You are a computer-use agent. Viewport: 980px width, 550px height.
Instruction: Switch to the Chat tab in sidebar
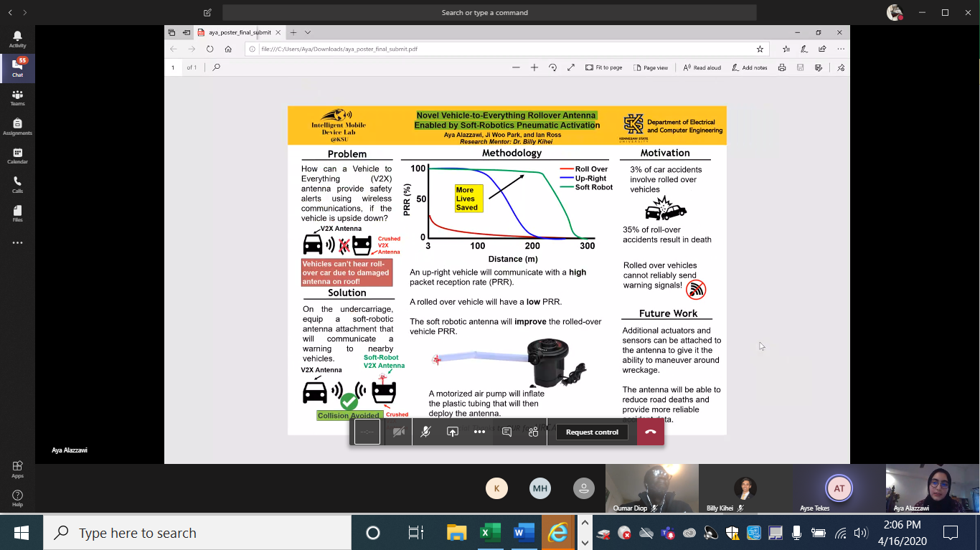click(17, 68)
